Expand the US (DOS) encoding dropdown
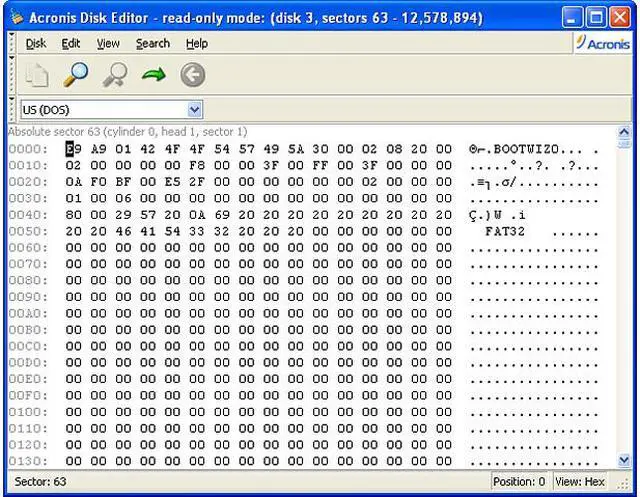 coord(195,109)
